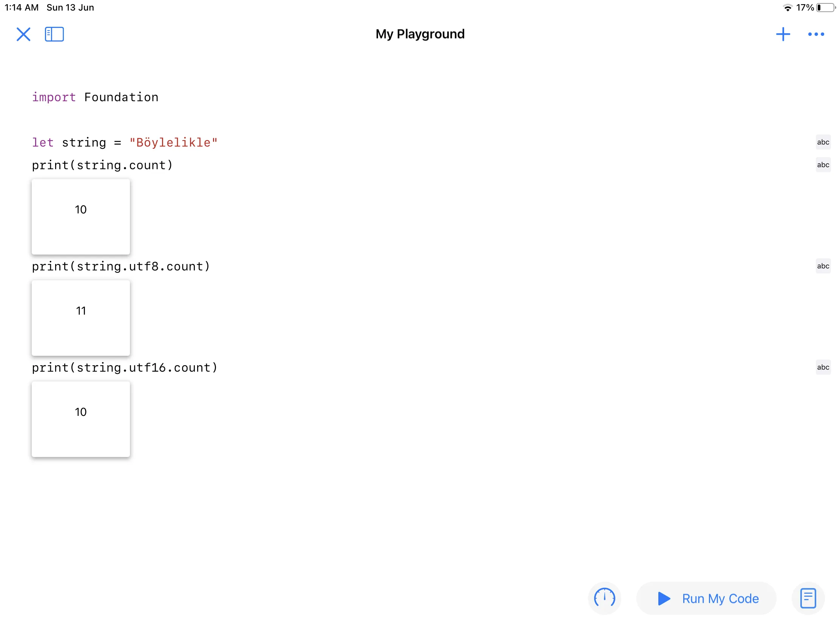840x630 pixels.
Task: Click the step speed gauge icon
Action: click(604, 598)
